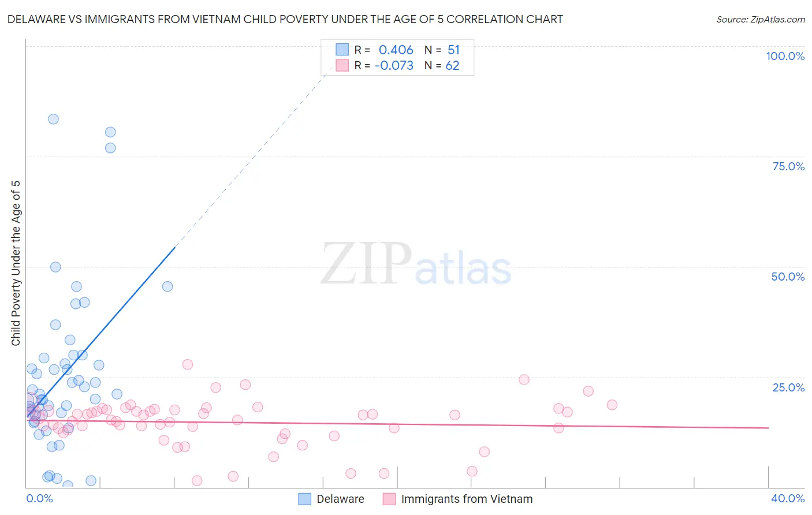
Task: Click the 75.0% y-axis label
Action: [x=788, y=166]
